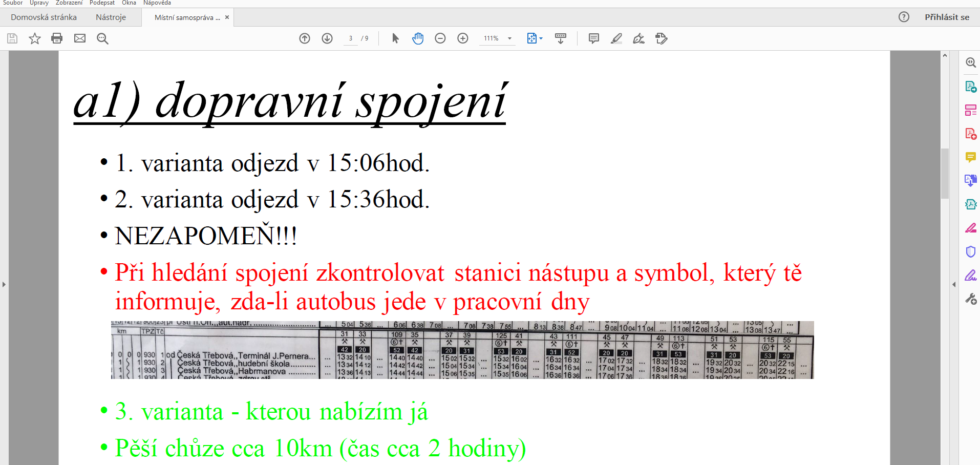980x465 pixels.
Task: Click the Přihlásit se button
Action: [x=947, y=17]
